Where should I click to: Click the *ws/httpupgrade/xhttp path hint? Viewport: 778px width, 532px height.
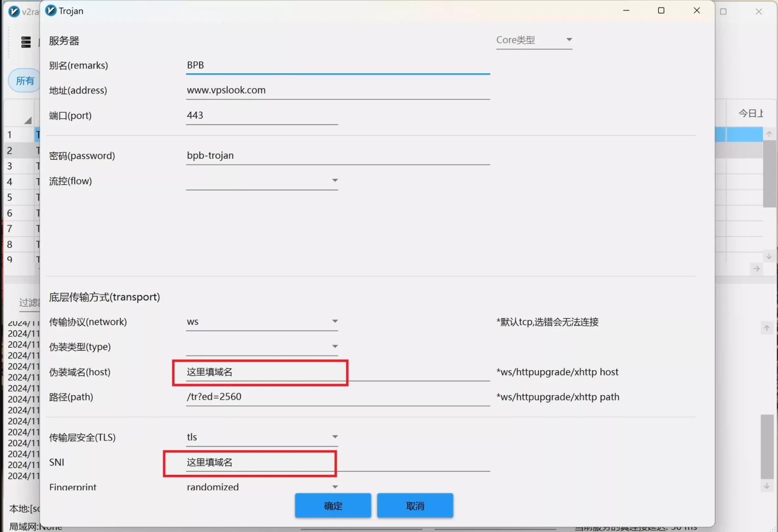point(558,397)
